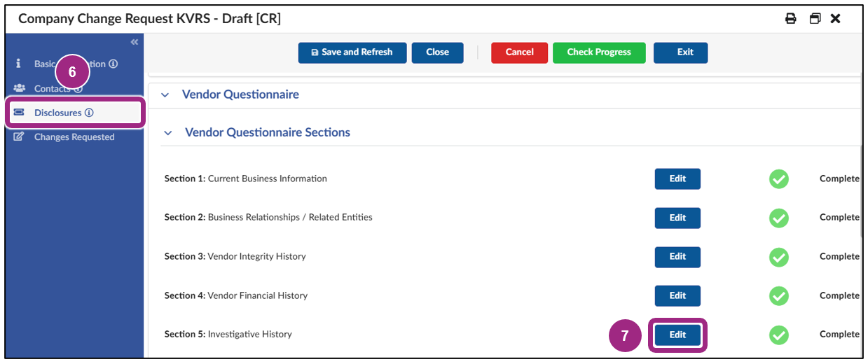Screen dimensions: 868x364
Task: Click the Disclosures sidebar icon
Action: point(20,113)
